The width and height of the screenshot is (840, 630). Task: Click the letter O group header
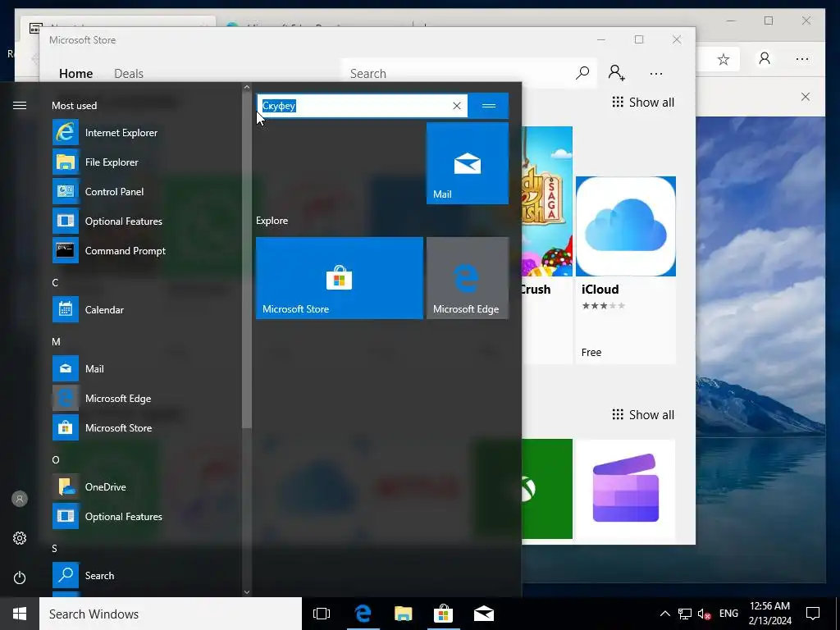[x=56, y=459]
